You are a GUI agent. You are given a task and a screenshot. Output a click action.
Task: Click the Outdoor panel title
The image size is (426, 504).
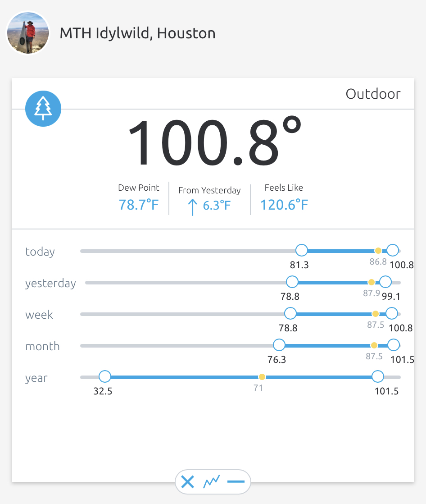(373, 94)
